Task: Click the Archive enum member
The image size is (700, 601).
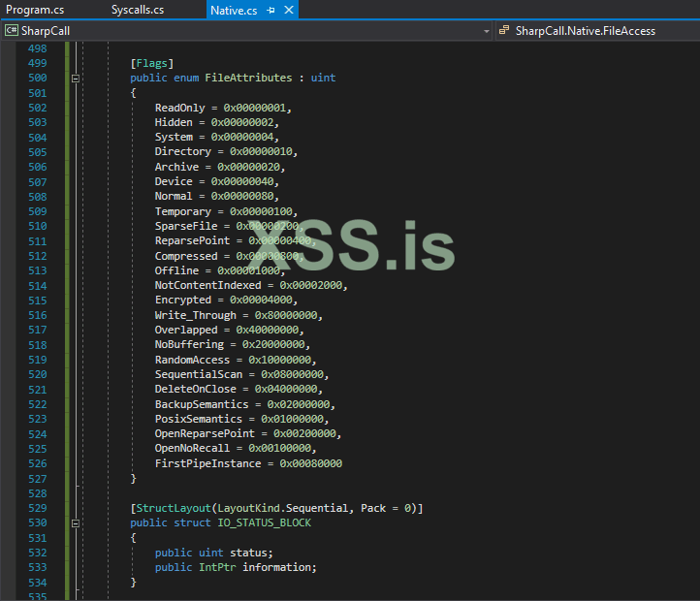Action: [x=176, y=167]
